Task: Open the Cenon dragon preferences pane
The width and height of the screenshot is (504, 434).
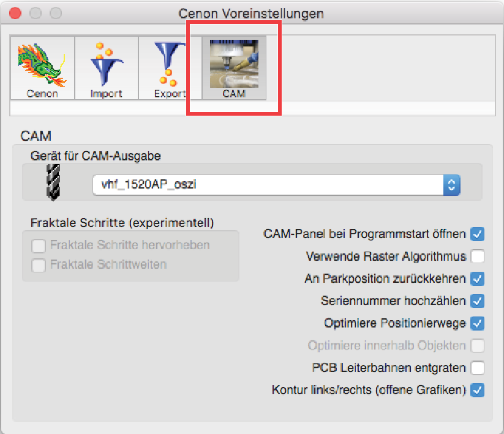Action: point(42,68)
